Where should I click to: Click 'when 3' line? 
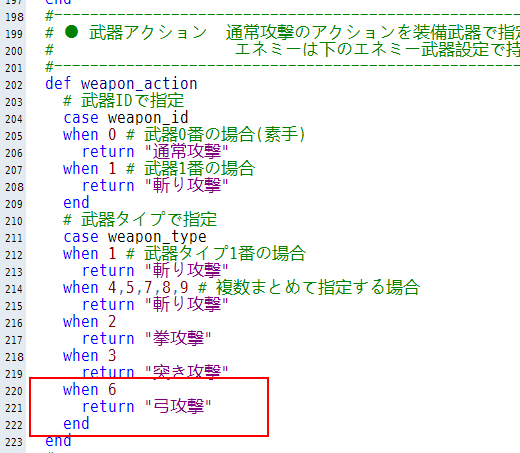pos(89,356)
